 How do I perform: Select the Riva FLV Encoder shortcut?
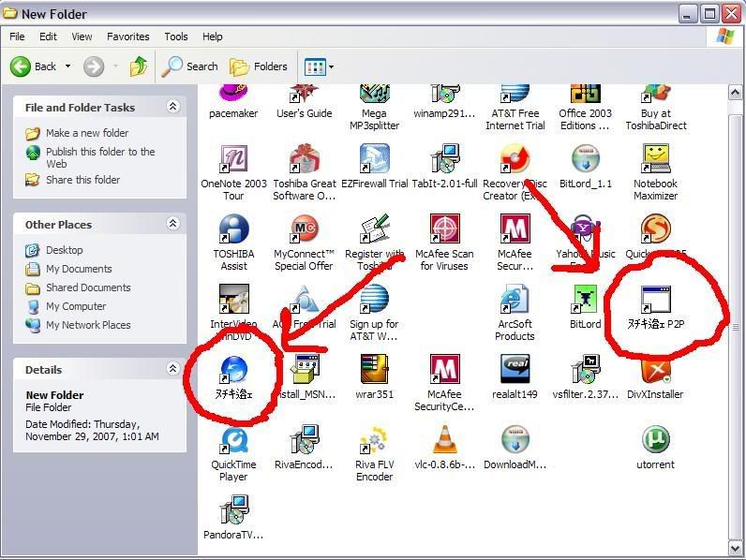pos(375,440)
